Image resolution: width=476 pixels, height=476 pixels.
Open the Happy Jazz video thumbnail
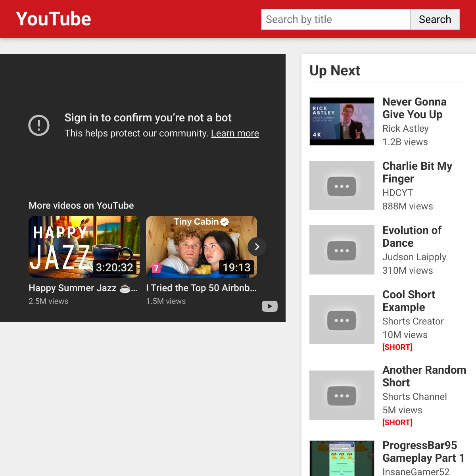84,247
